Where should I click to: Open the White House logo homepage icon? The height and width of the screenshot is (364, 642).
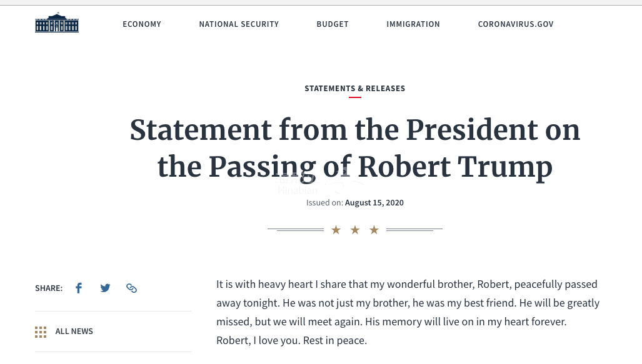click(57, 22)
